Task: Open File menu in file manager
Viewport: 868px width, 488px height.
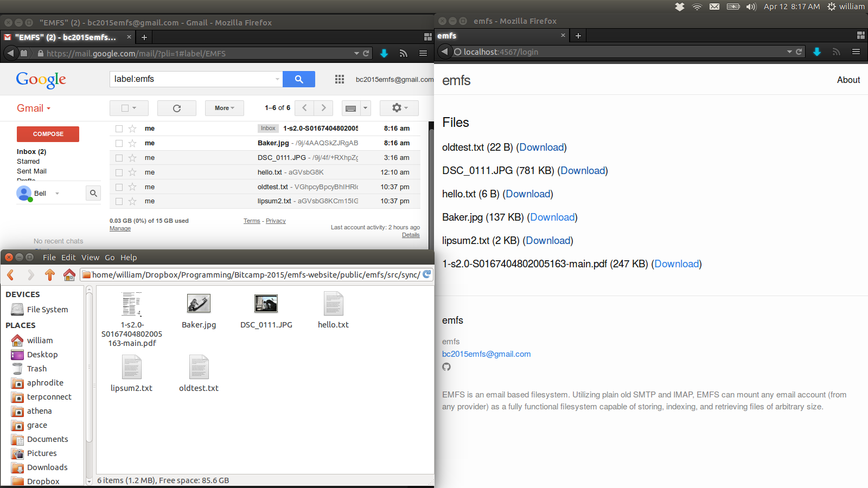Action: [49, 258]
